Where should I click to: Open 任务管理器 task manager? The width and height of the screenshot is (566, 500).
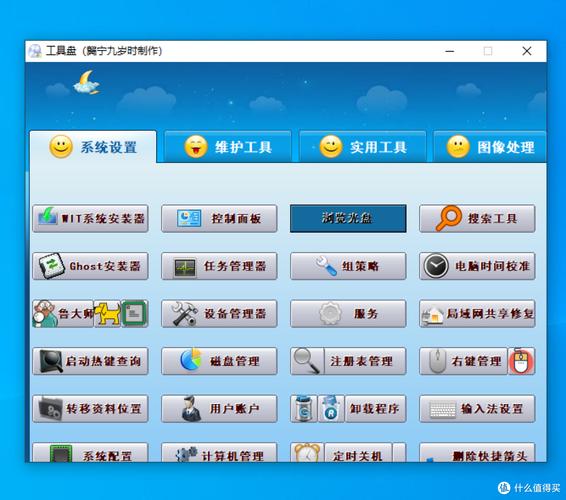pyautogui.click(x=219, y=266)
